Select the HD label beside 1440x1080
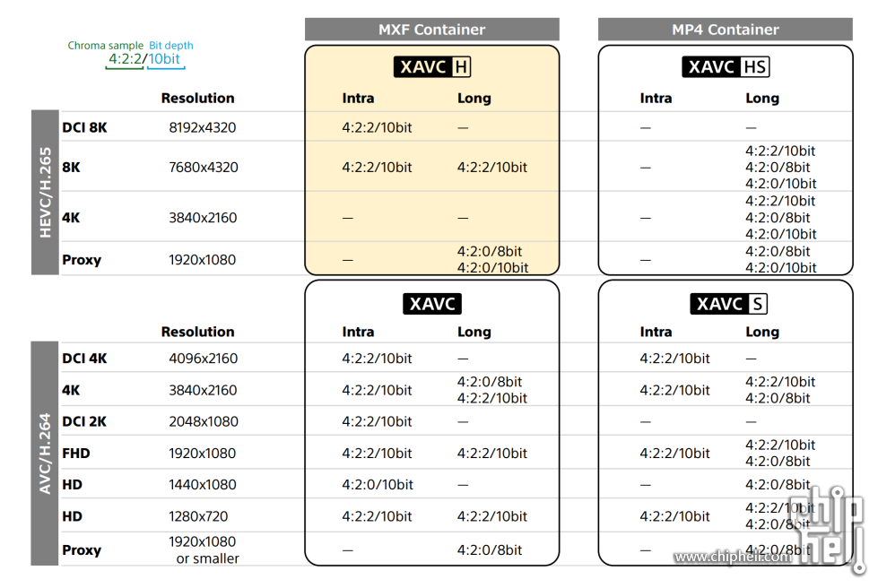The height and width of the screenshot is (588, 878). pyautogui.click(x=73, y=485)
